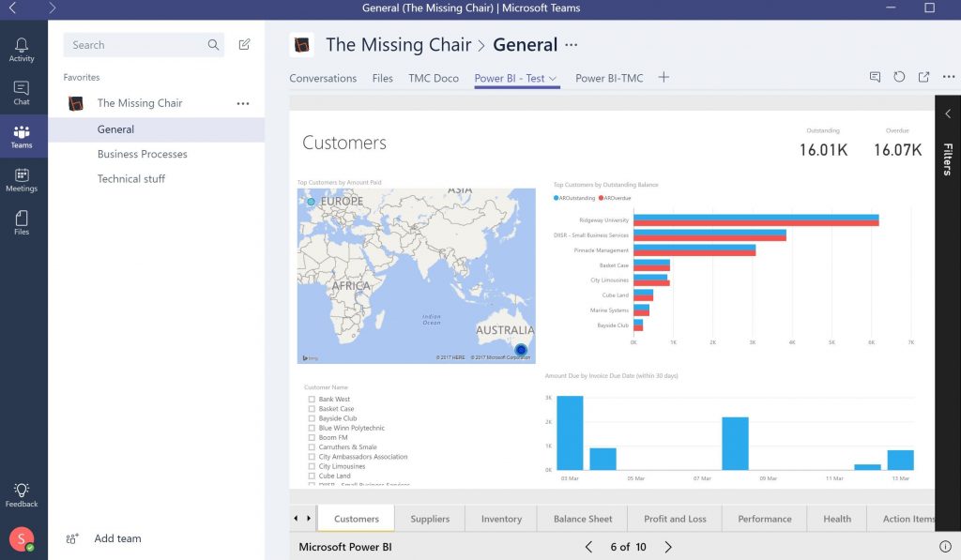Select the Customers report page tab
The image size is (961, 560).
pyautogui.click(x=356, y=519)
